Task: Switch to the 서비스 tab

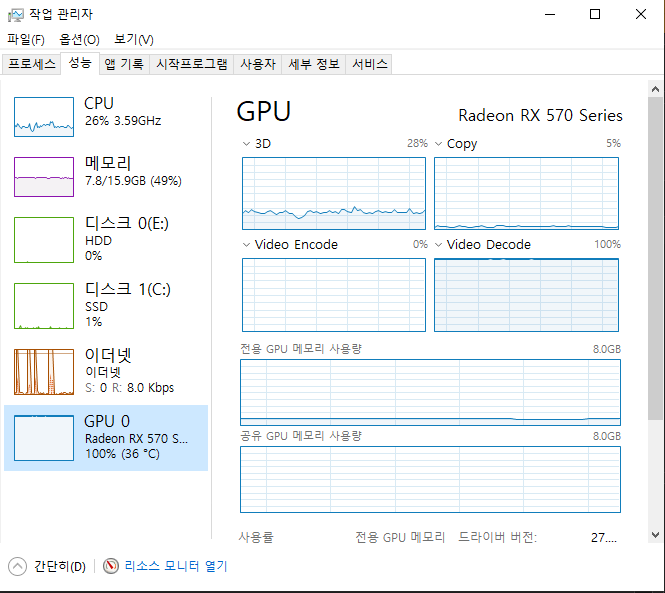Action: 370,64
